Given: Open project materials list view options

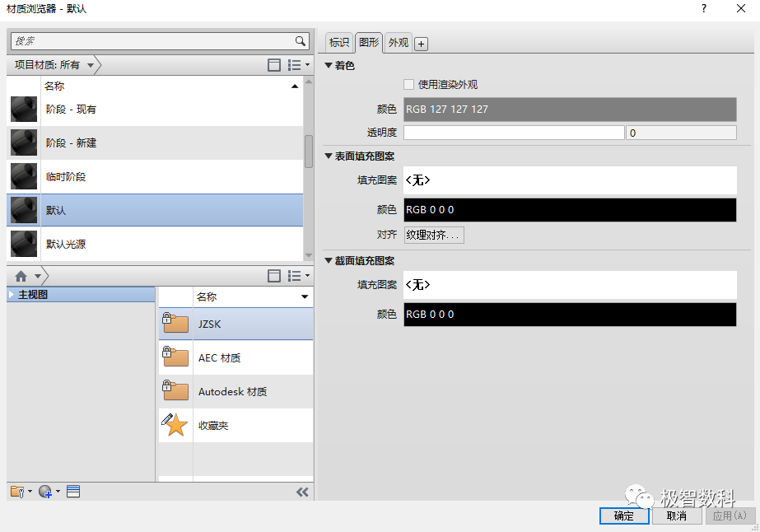Looking at the screenshot, I should tap(298, 65).
